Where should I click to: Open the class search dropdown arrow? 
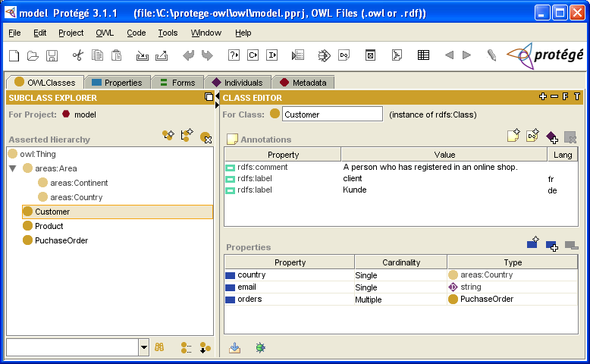pyautogui.click(x=144, y=347)
